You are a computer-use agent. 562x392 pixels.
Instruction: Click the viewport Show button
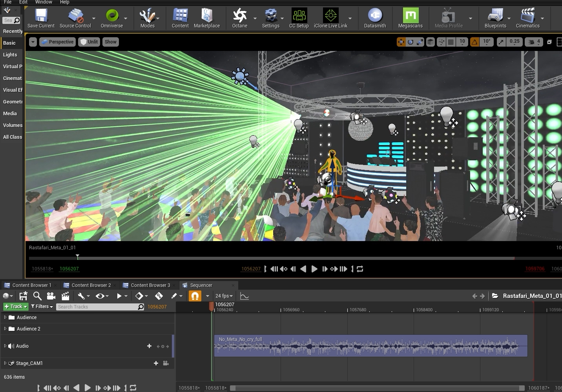coord(111,42)
